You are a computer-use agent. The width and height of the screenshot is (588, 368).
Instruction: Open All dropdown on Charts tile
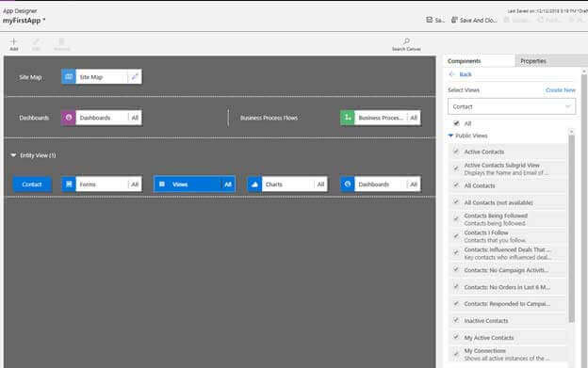(320, 184)
